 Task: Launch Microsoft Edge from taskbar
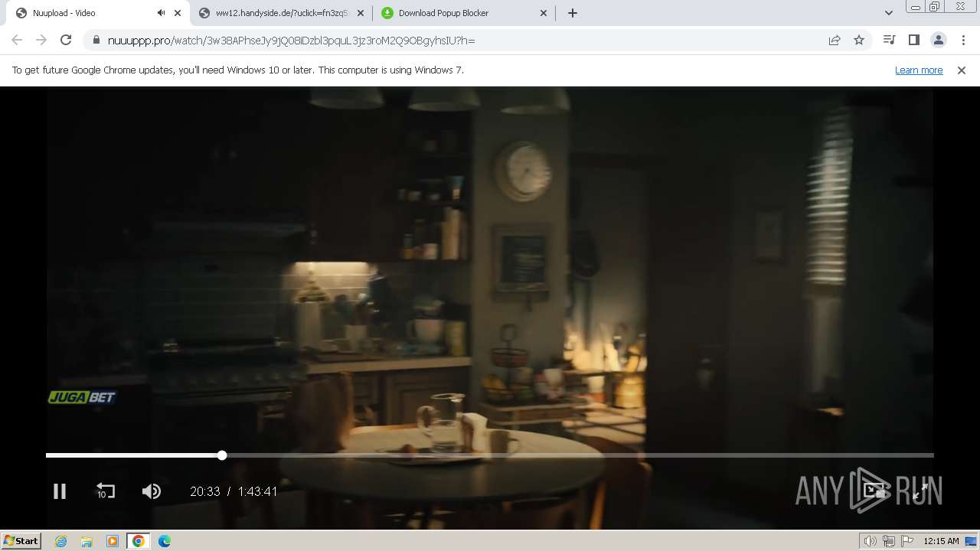click(x=165, y=541)
